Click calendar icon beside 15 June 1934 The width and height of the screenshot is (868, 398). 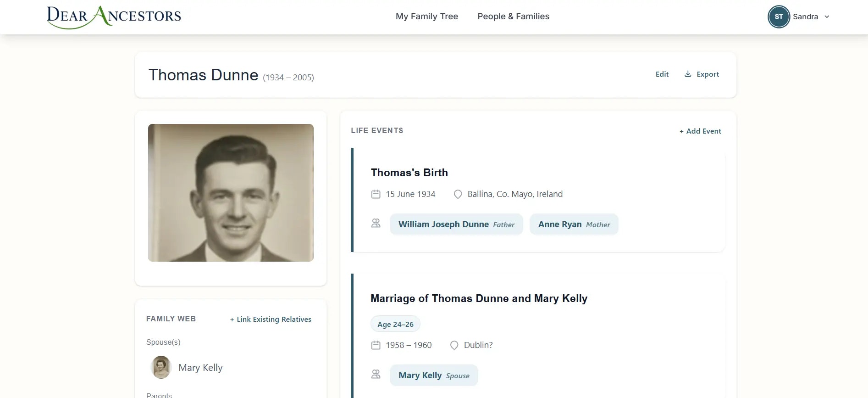click(376, 194)
